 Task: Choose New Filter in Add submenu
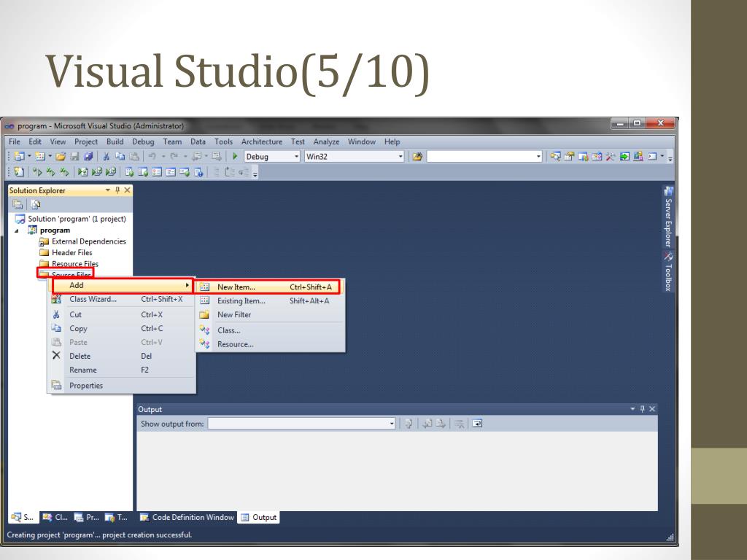click(270, 314)
